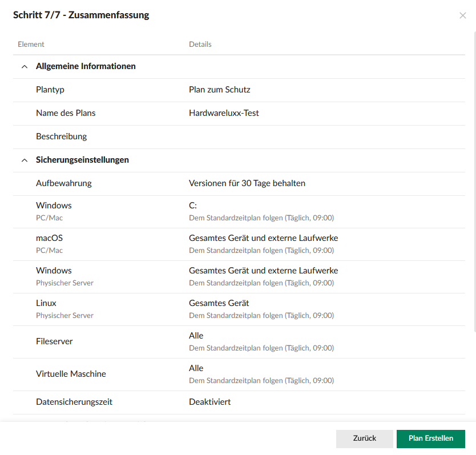Click the Virtuelle Maschine row label
The image size is (476, 455).
pyautogui.click(x=71, y=374)
